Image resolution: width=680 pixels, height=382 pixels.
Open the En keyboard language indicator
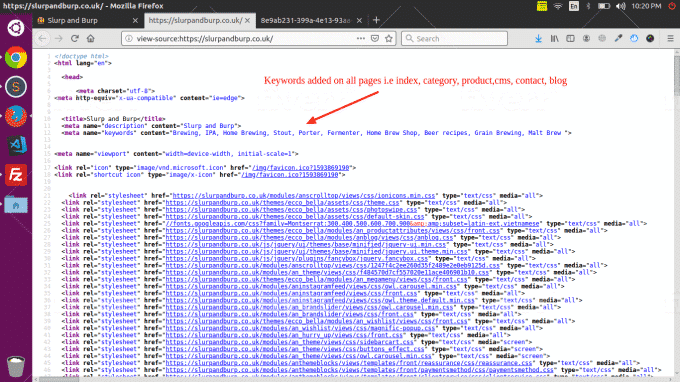coord(574,6)
